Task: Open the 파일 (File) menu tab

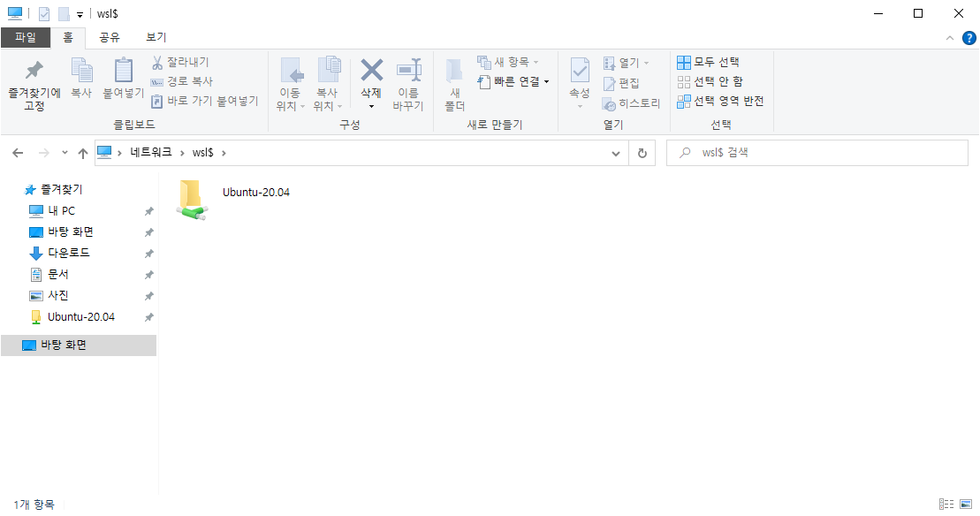Action: point(26,37)
